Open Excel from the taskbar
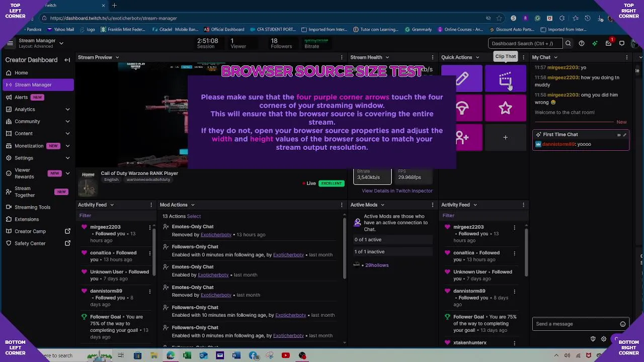This screenshot has width=644, height=362. point(187,355)
